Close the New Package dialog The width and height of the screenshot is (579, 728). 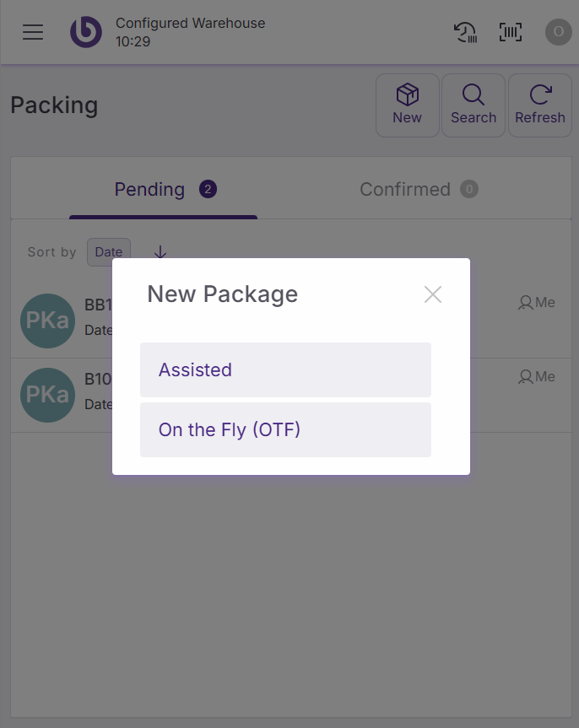tap(433, 294)
